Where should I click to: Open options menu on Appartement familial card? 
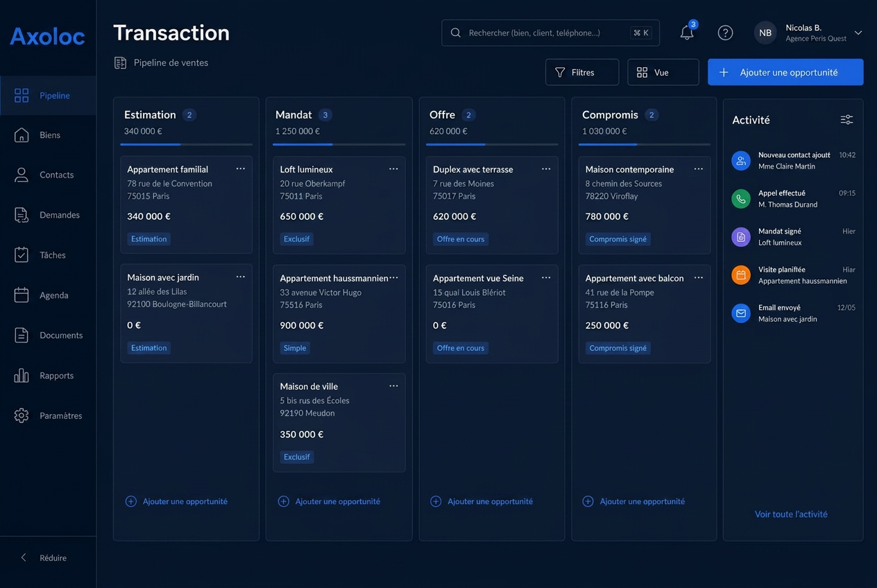point(241,169)
